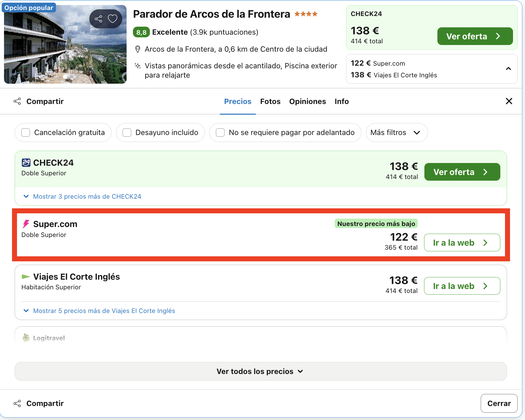Viewport: 525px width, 420px height.
Task: Click Ver oferta in the CHECK24 Doble Superior row
Action: click(x=462, y=172)
